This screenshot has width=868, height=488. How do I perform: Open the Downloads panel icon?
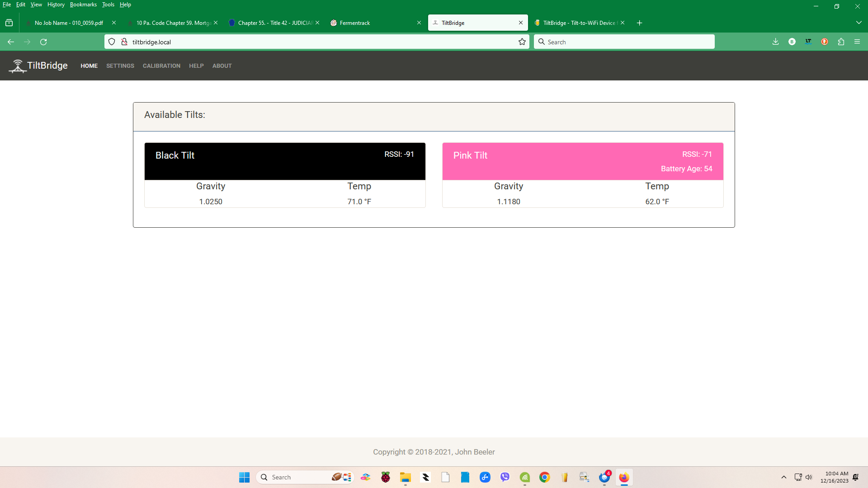point(776,42)
